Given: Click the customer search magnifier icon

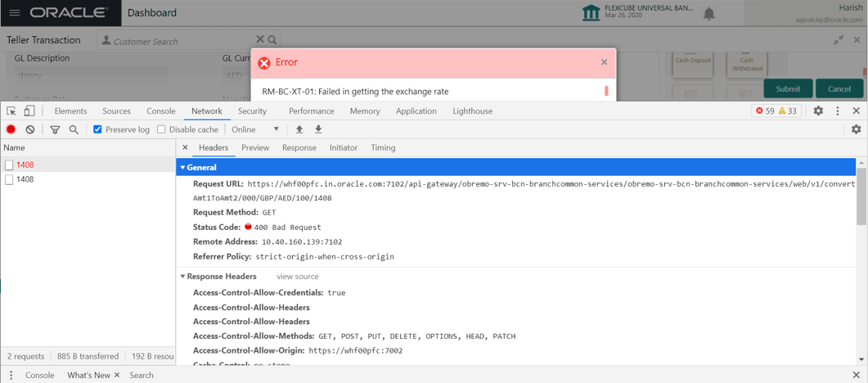Looking at the screenshot, I should coord(272,40).
